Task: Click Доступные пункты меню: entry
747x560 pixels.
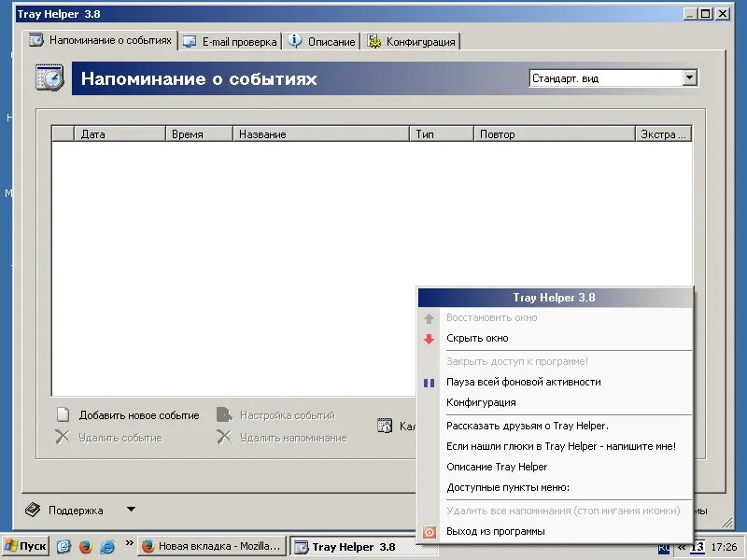Action: point(555,487)
